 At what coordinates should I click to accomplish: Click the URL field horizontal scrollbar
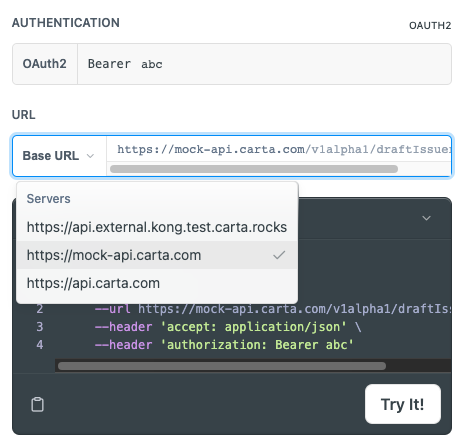coord(254,169)
